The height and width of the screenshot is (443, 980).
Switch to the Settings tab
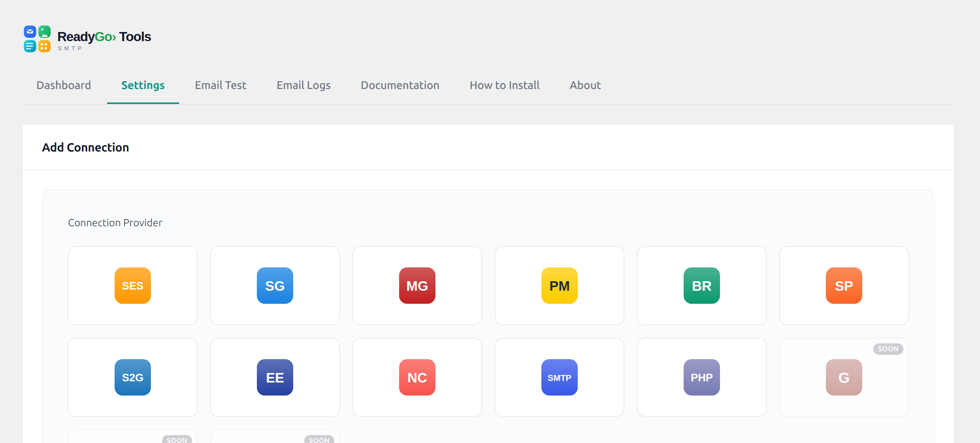143,85
